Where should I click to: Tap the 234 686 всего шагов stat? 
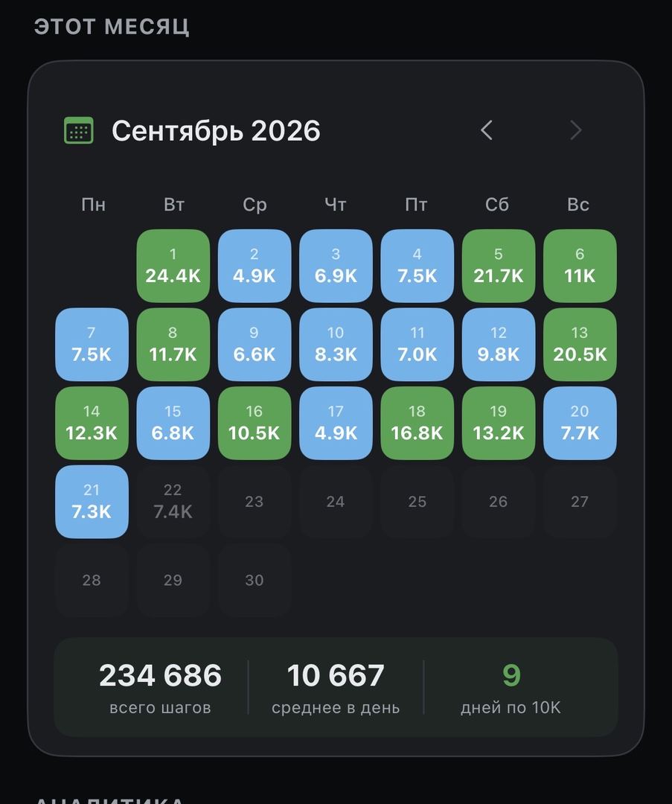pyautogui.click(x=161, y=688)
